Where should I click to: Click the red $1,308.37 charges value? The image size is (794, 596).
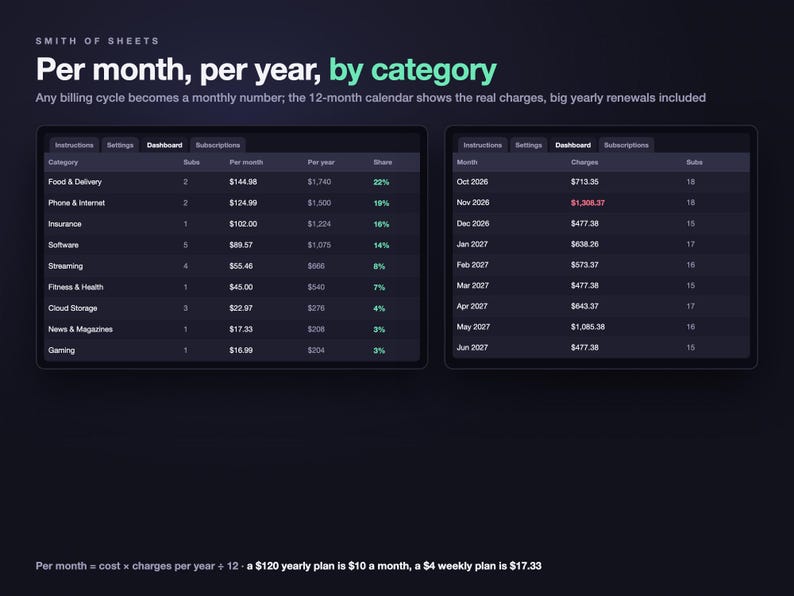[588, 203]
